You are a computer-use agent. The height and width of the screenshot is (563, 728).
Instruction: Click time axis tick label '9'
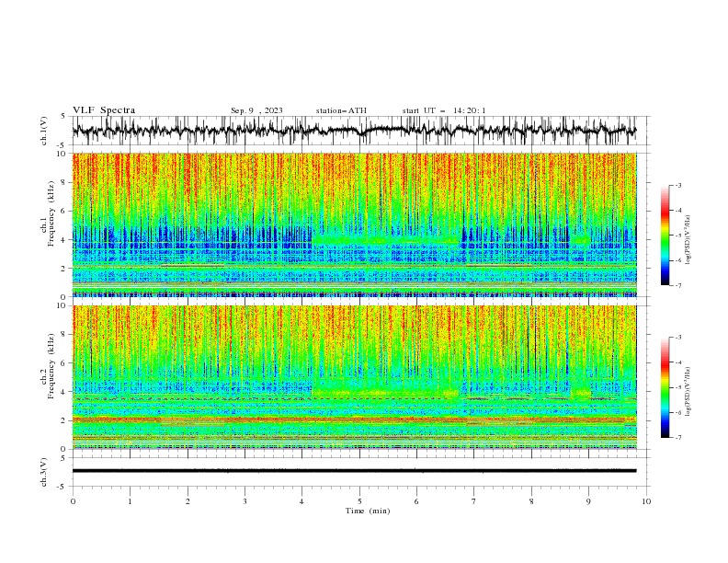[588, 501]
